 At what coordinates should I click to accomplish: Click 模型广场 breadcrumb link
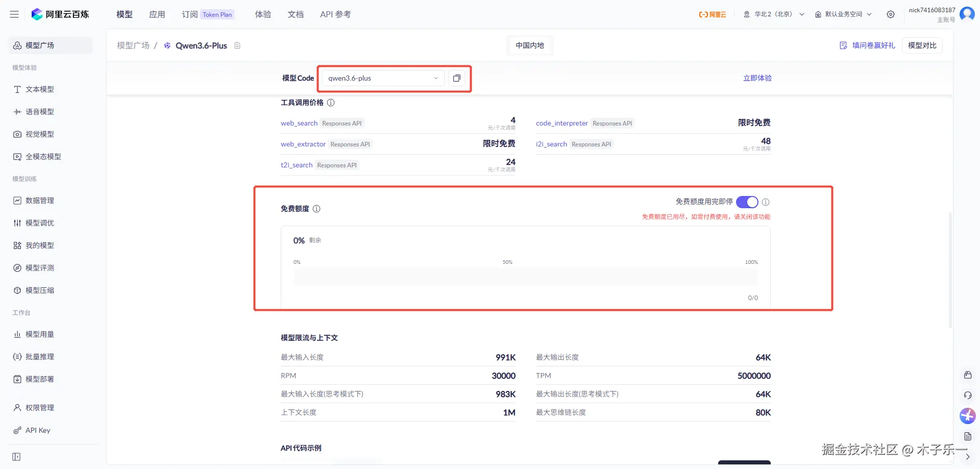point(133,45)
